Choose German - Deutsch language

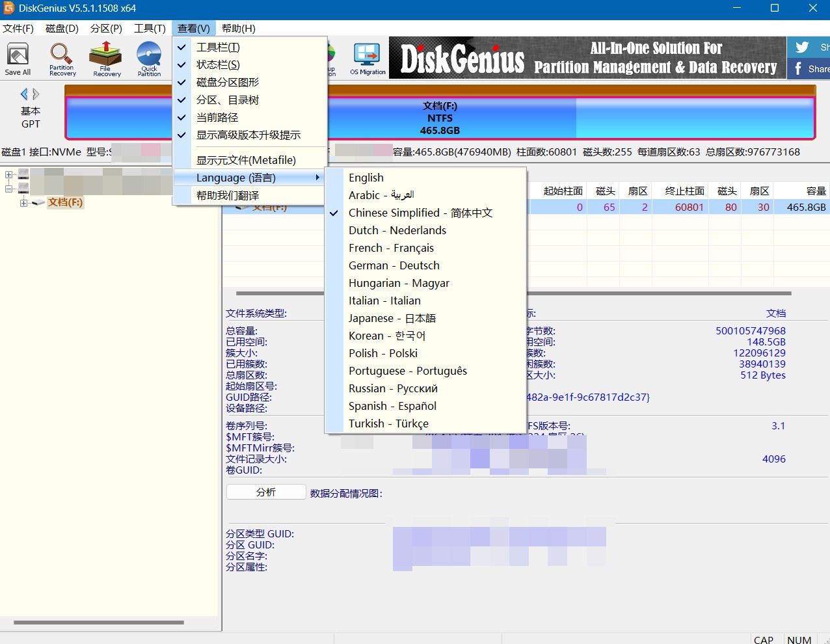(x=425, y=265)
